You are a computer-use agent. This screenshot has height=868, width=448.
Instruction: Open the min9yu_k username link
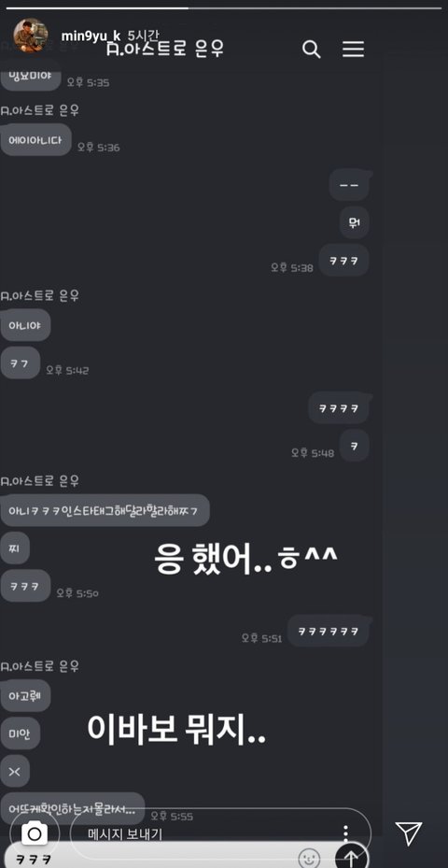(91, 36)
